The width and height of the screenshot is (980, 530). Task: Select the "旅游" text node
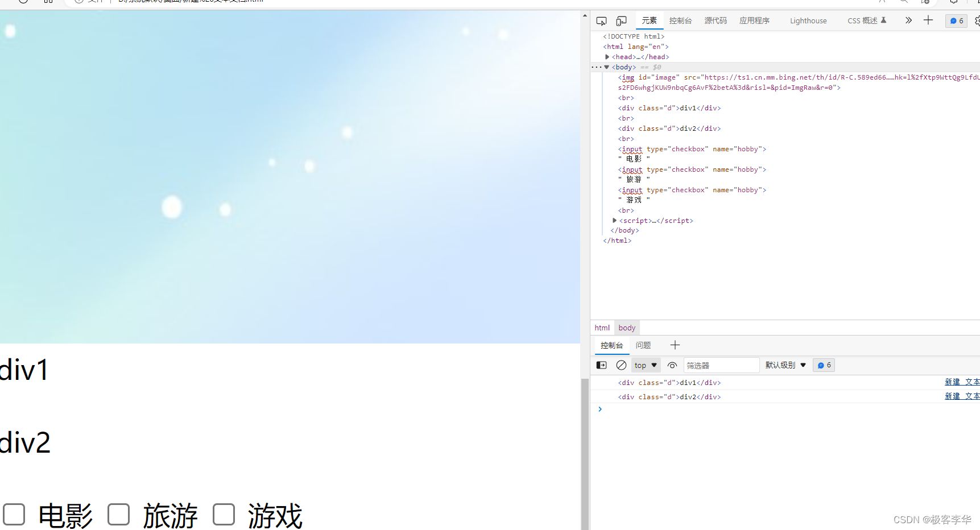(634, 179)
